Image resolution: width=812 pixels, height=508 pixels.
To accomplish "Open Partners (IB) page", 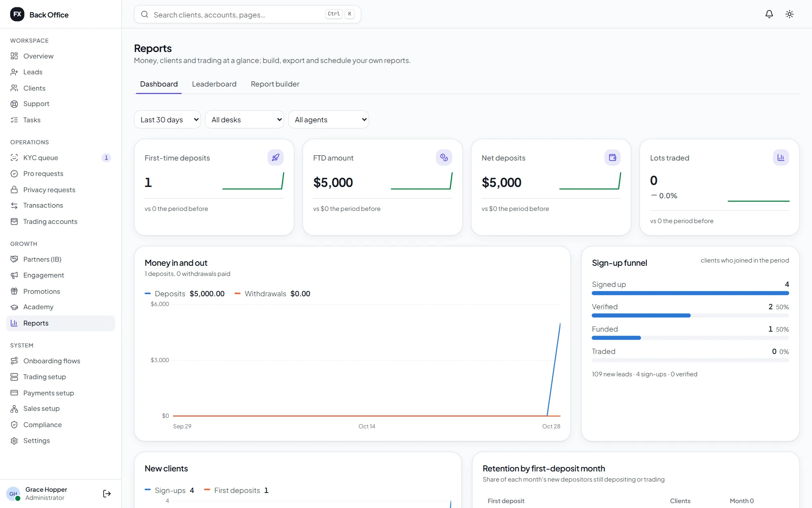I will point(60,259).
